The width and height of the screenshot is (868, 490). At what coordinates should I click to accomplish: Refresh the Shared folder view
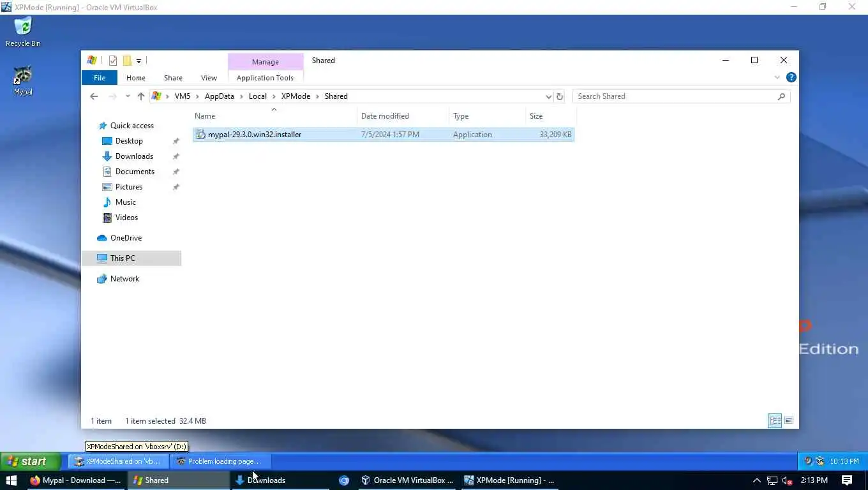[x=560, y=96]
